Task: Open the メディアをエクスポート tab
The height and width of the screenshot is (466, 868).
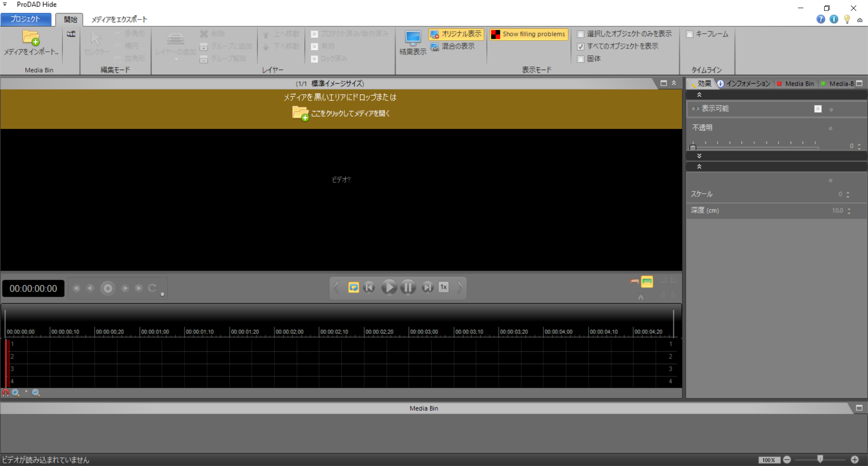Action: point(119,19)
